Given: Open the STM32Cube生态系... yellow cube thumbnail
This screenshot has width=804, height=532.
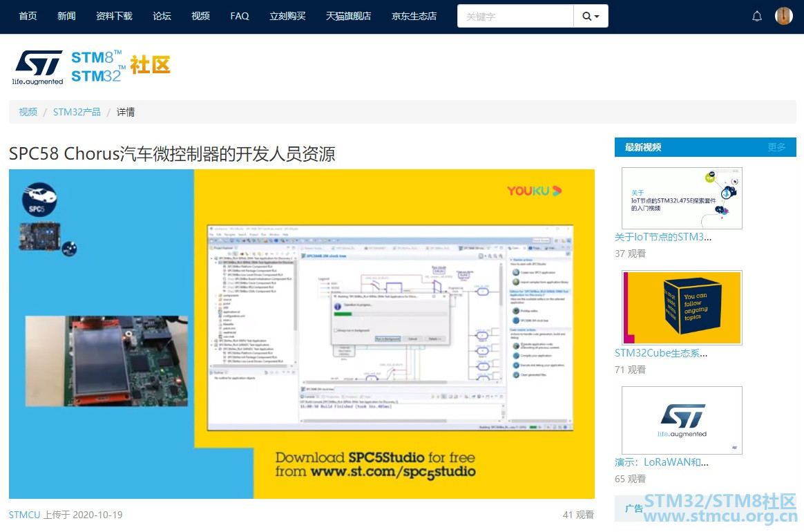Looking at the screenshot, I should click(682, 308).
